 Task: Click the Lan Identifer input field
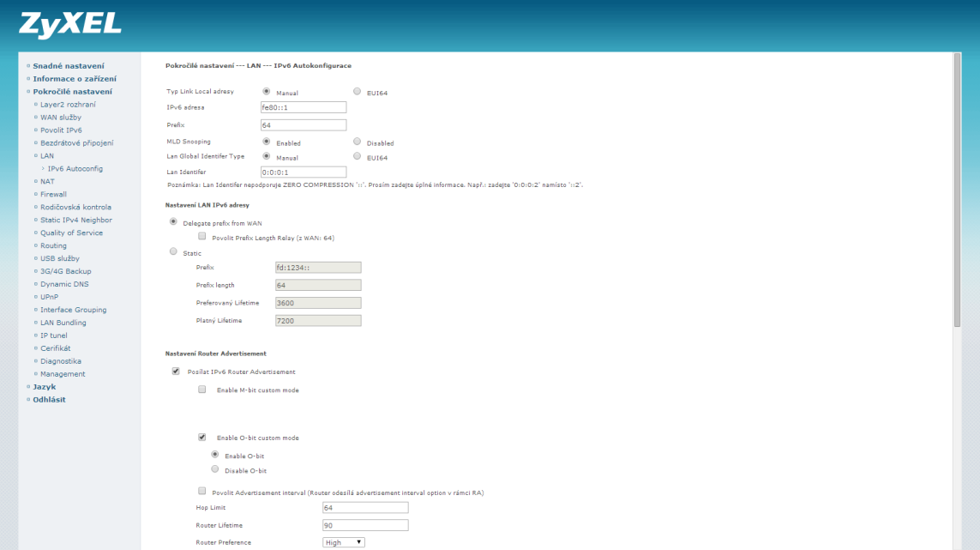coord(304,172)
